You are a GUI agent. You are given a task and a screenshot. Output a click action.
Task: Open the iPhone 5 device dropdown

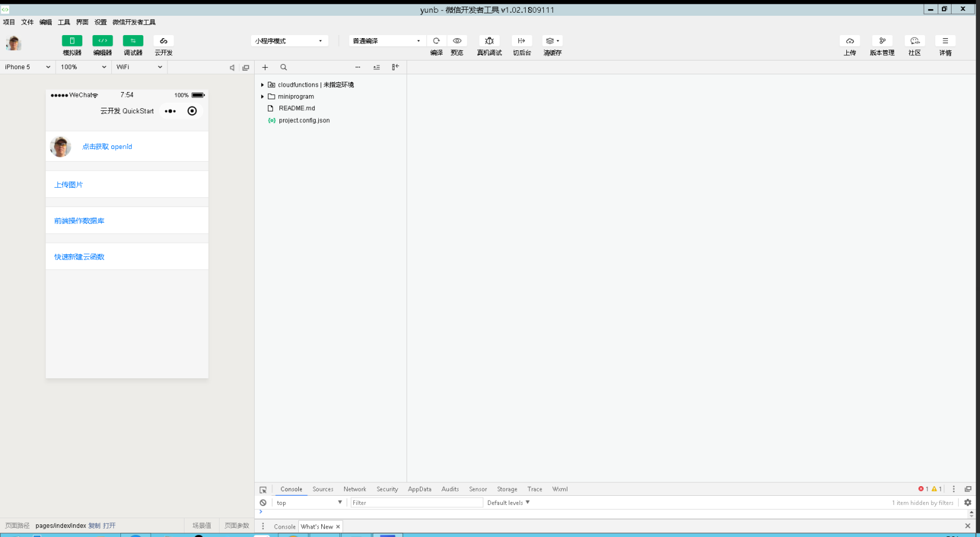coord(27,67)
